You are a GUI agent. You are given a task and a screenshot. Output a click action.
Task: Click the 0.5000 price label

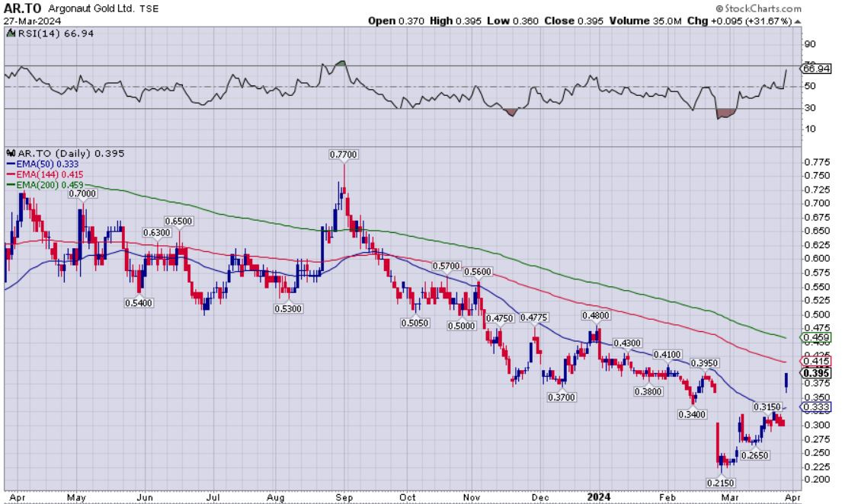click(462, 326)
